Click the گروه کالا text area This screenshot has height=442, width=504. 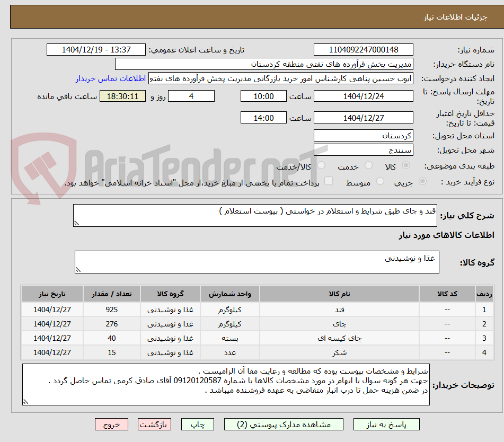click(x=257, y=262)
